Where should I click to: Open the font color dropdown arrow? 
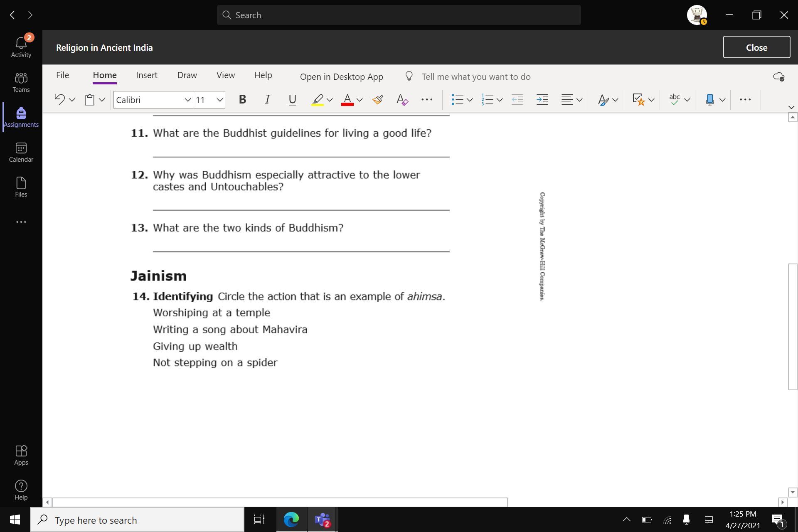point(360,100)
